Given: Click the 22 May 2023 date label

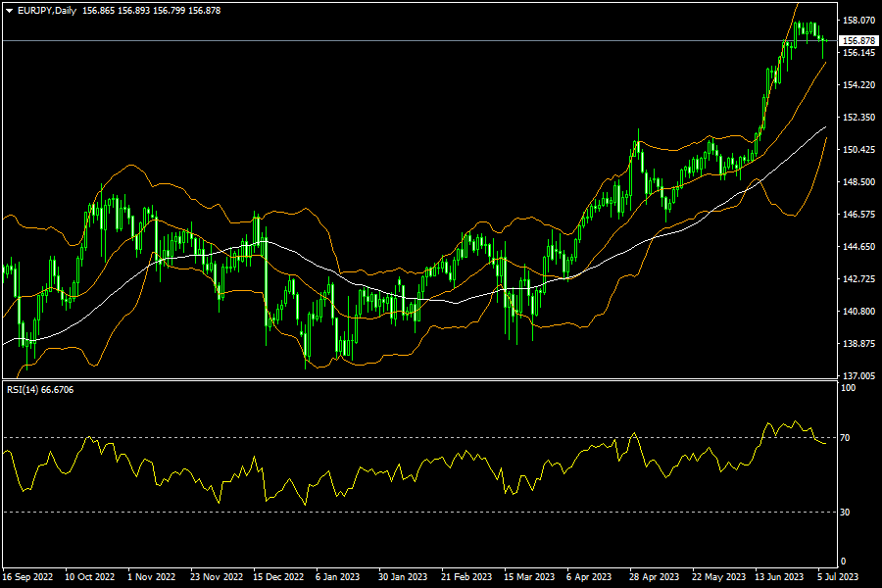Looking at the screenshot, I should point(719,577).
